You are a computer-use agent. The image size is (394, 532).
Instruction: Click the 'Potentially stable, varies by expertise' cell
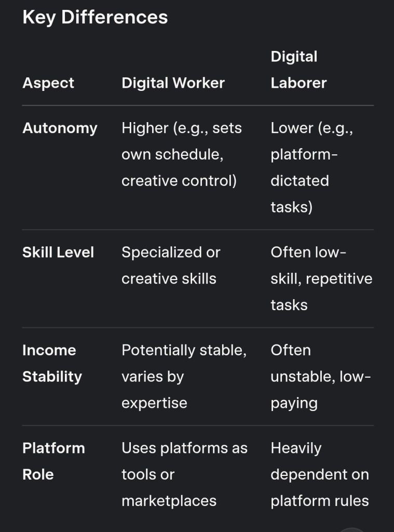183,376
